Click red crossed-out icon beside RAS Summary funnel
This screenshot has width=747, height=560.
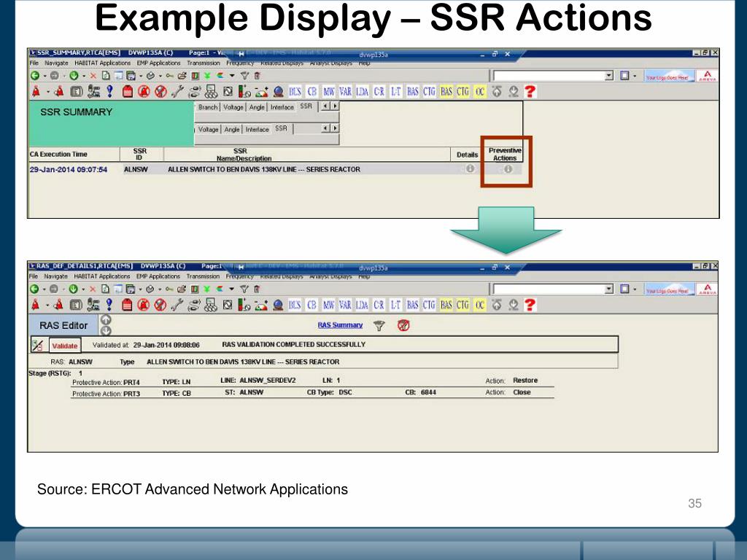pos(403,326)
